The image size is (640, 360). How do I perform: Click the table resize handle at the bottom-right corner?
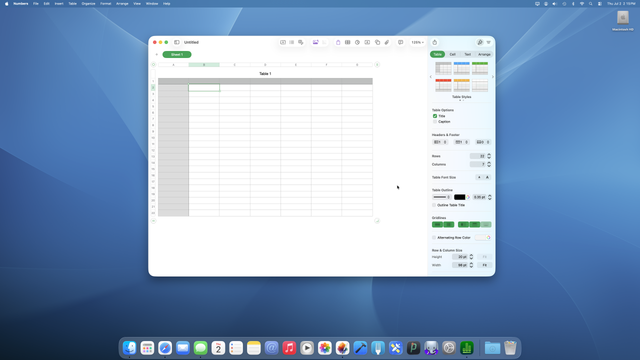(x=377, y=221)
